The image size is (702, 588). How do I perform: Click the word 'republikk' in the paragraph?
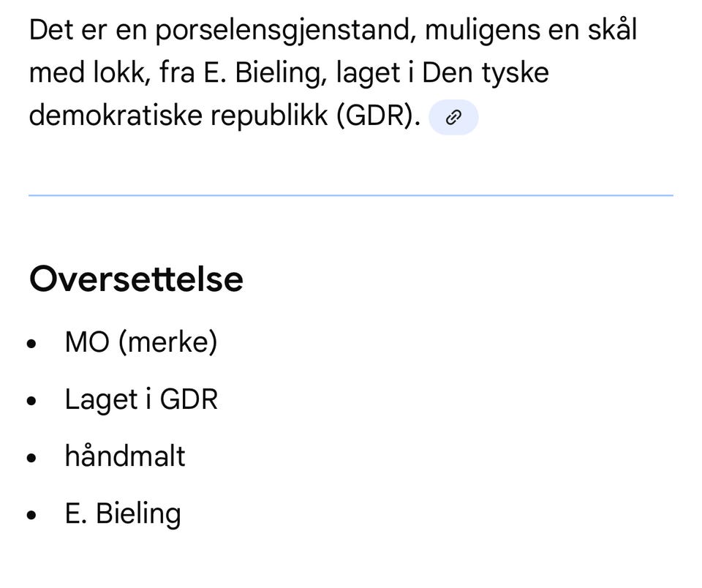(x=269, y=116)
